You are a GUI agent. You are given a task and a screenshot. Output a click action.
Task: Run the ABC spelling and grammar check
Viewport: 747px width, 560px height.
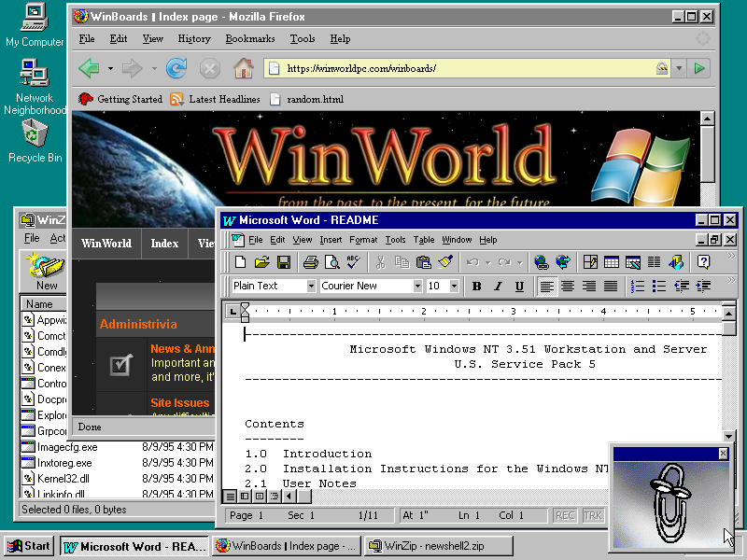click(354, 262)
